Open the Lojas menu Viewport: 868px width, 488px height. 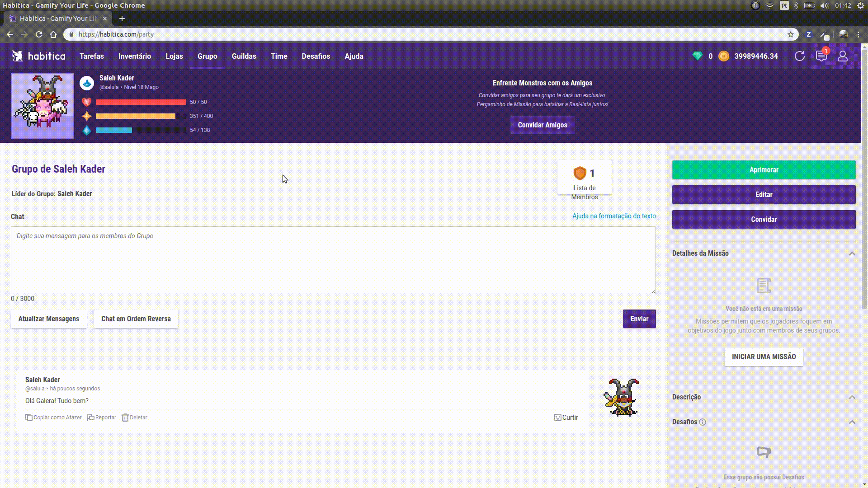pos(174,56)
